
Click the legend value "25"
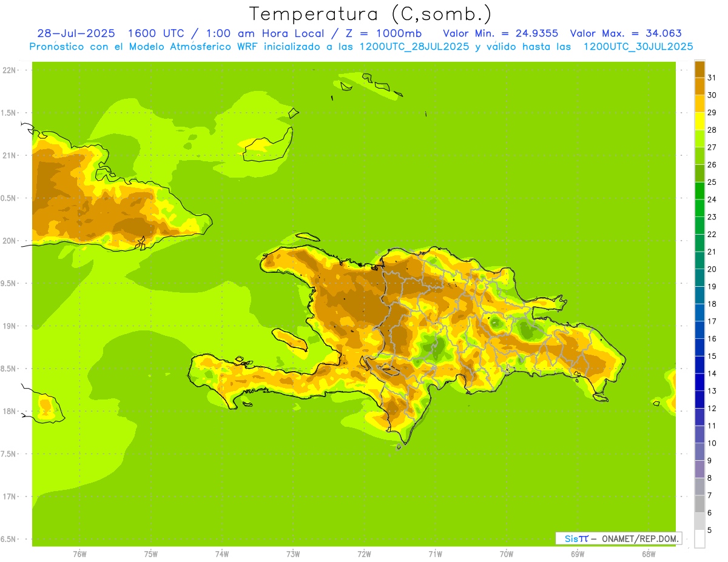[712, 182]
